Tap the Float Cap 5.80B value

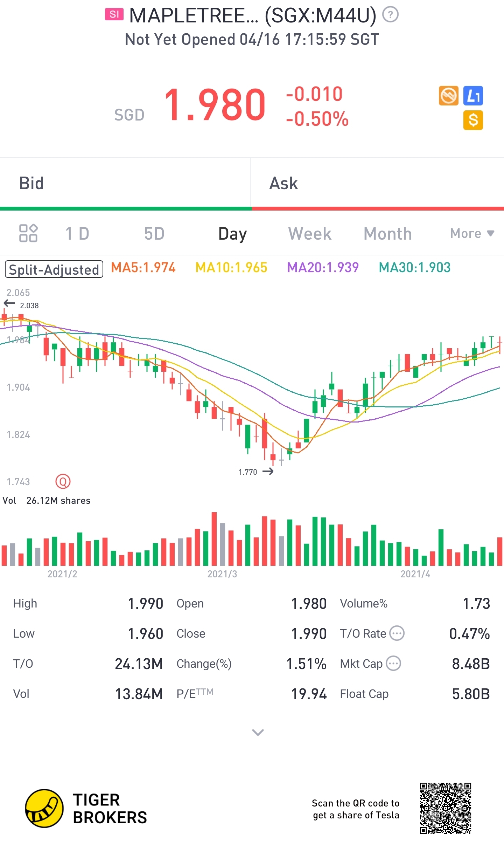[x=471, y=694]
